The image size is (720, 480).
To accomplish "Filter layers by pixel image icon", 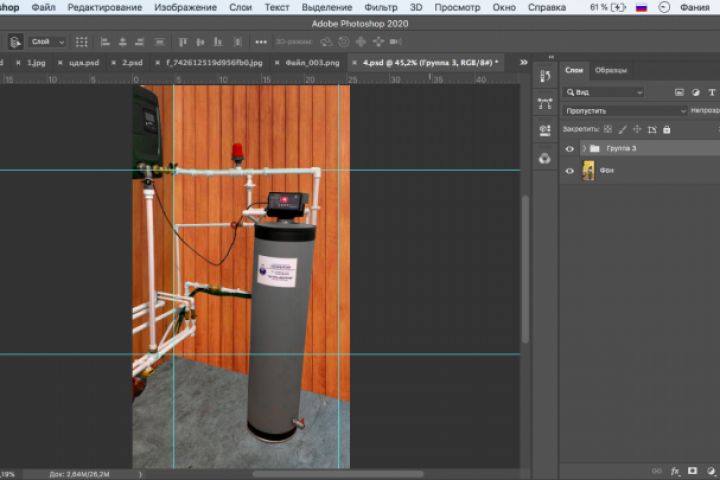I will click(679, 92).
